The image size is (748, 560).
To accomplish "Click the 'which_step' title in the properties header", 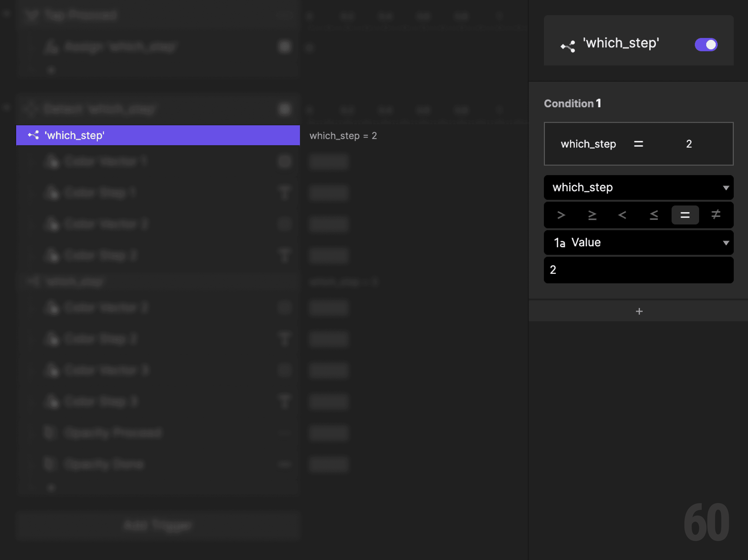I will [621, 43].
